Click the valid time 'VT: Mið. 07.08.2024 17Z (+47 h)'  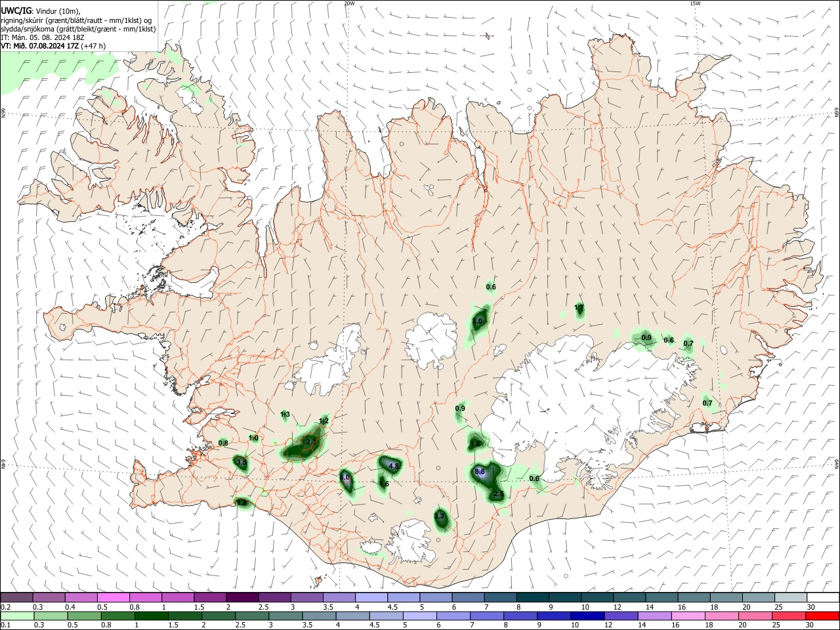(53, 46)
